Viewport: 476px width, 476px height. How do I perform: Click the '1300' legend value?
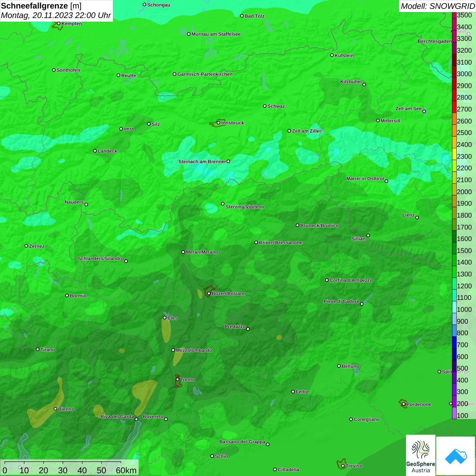point(464,274)
